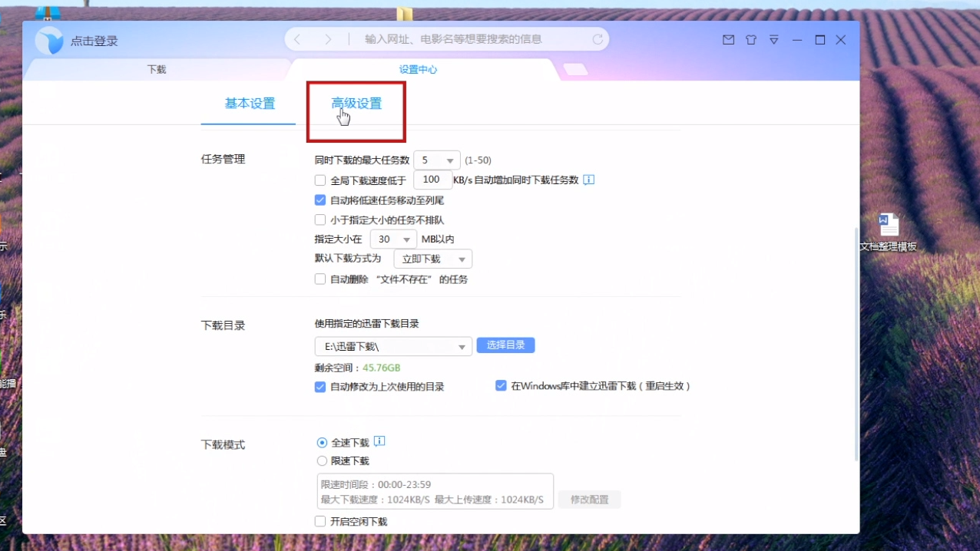Go back with the left arrow
Image resolution: width=980 pixels, height=551 pixels.
coord(297,39)
